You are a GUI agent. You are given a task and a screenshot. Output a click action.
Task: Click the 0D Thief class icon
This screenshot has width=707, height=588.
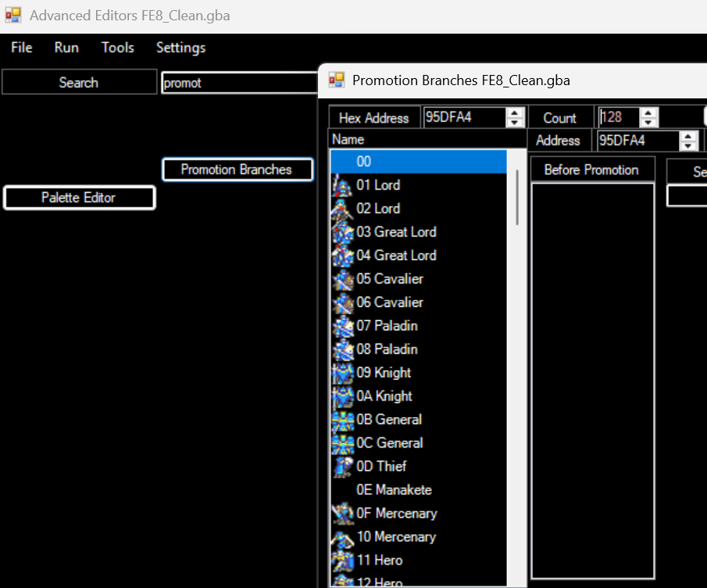pos(343,466)
